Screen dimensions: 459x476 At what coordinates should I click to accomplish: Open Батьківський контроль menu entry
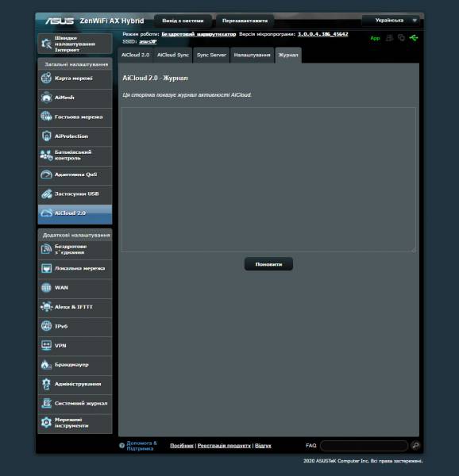pos(75,155)
